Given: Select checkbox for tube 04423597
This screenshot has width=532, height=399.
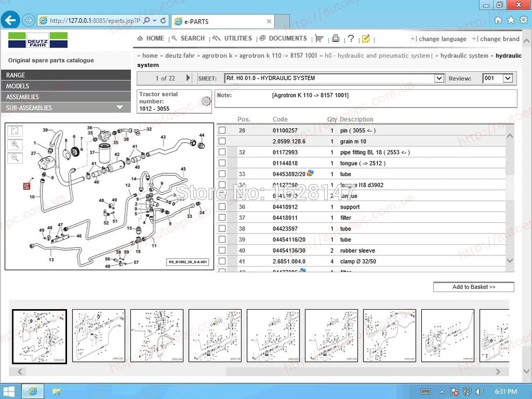Looking at the screenshot, I should (x=222, y=228).
